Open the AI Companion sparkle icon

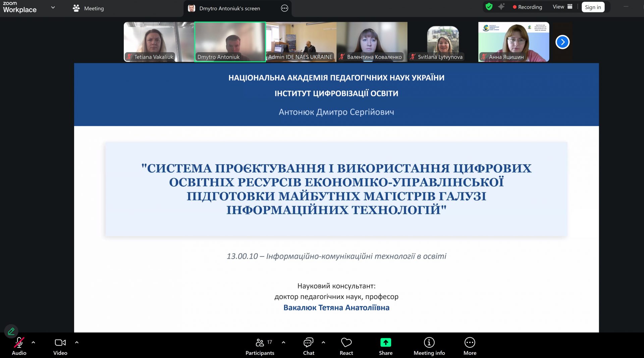pyautogui.click(x=501, y=7)
